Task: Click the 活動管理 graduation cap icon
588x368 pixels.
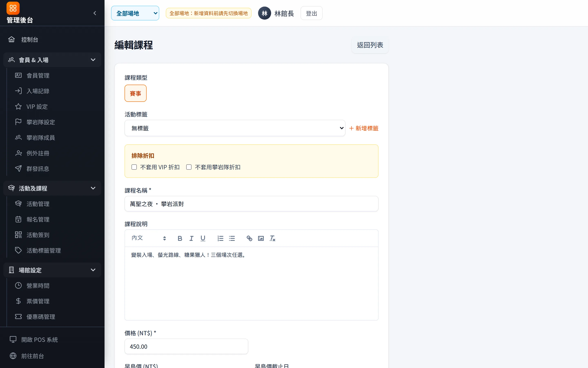Action: 18,204
